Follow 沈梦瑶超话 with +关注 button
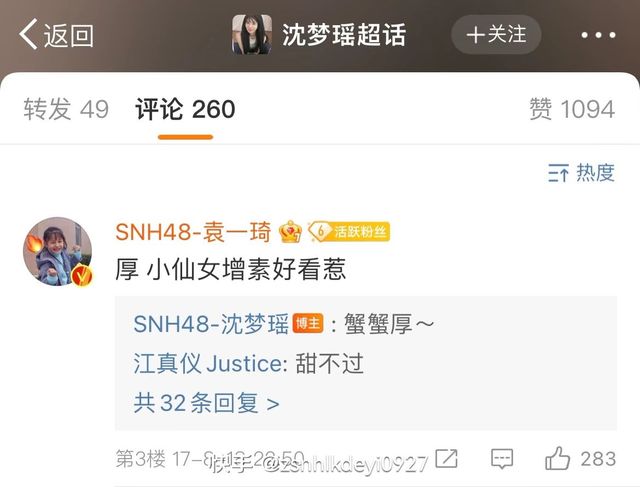Image resolution: width=640 pixels, height=487 pixels. (496, 34)
